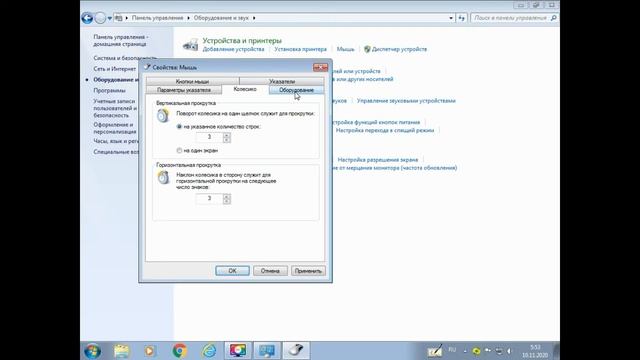Go back with the Control Panel back arrow

point(87,18)
